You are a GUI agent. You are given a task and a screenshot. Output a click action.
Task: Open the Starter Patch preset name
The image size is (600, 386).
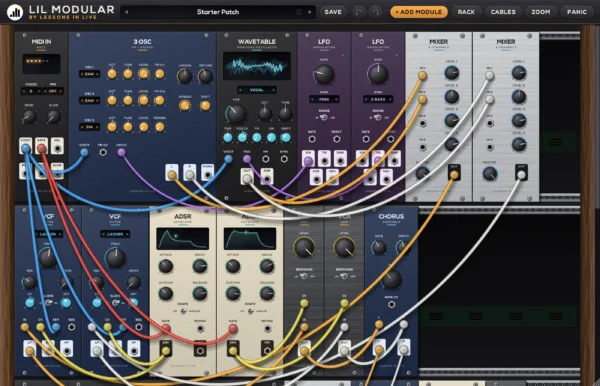pyautogui.click(x=218, y=12)
